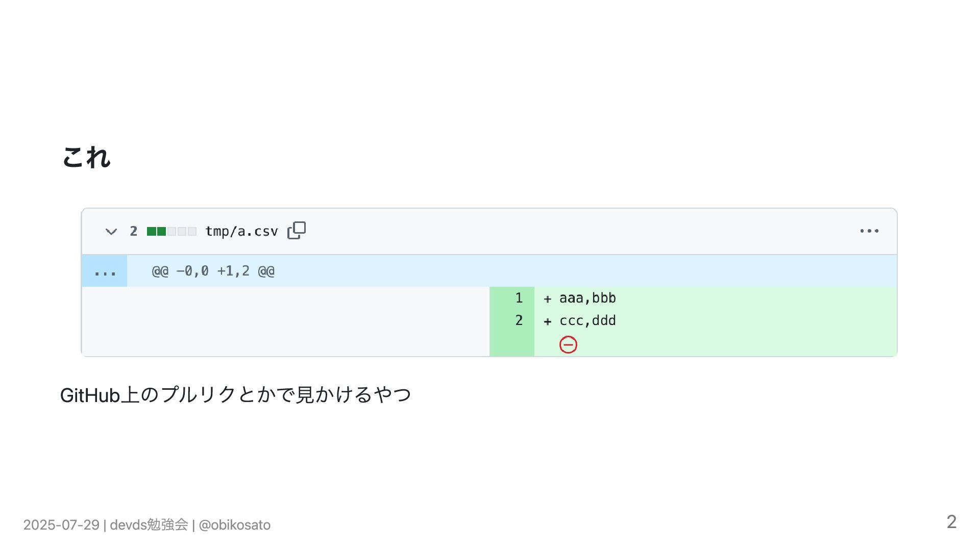Click the hunk header @@ -0,0 +1,2 @@
980x551 pixels.
click(x=213, y=271)
